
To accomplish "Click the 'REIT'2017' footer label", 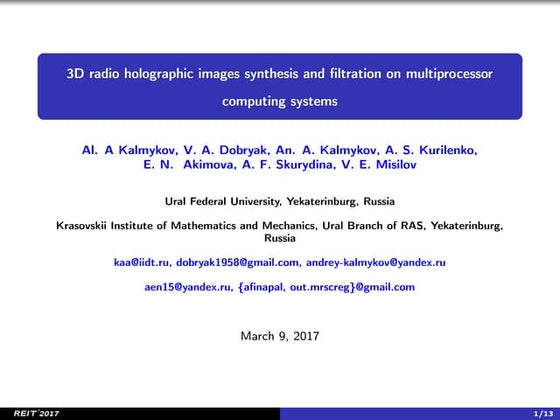I will (x=36, y=414).
